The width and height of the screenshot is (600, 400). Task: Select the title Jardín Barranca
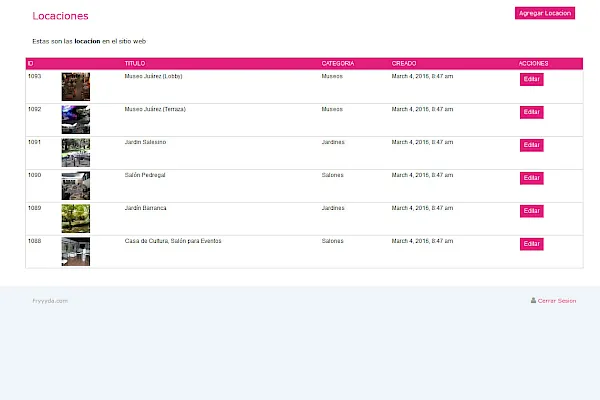tap(145, 208)
